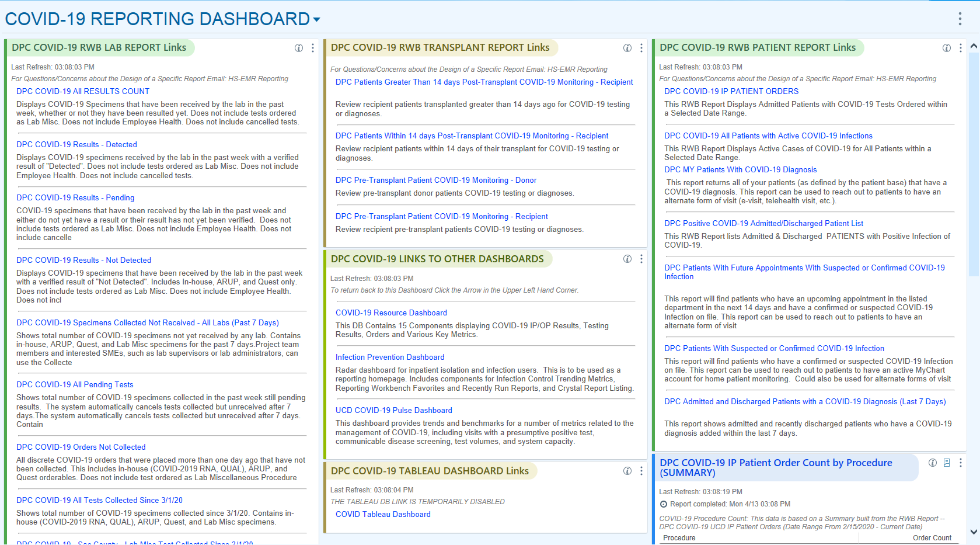This screenshot has width=980, height=545.
Task: Open info icon for TABLEAU DASHBOARD Links panel
Action: [627, 471]
